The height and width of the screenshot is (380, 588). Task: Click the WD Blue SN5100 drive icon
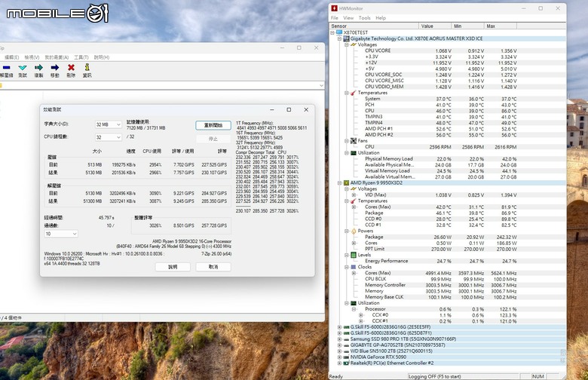point(346,351)
